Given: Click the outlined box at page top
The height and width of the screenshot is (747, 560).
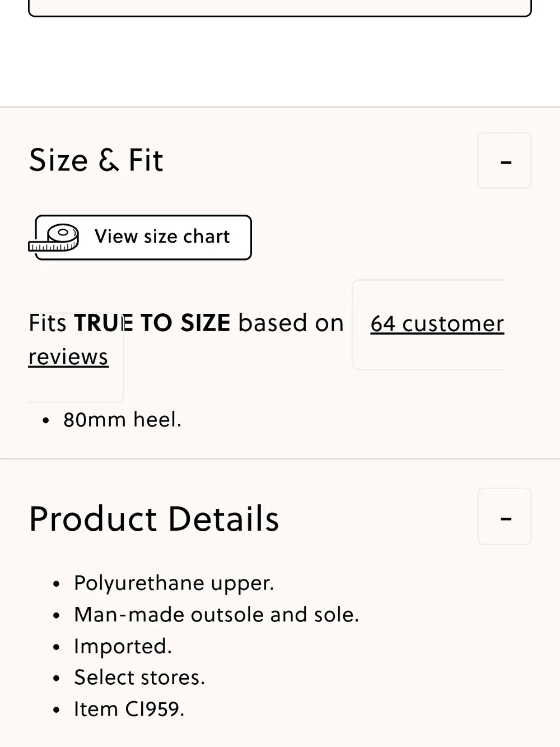Looking at the screenshot, I should tap(280, 8).
